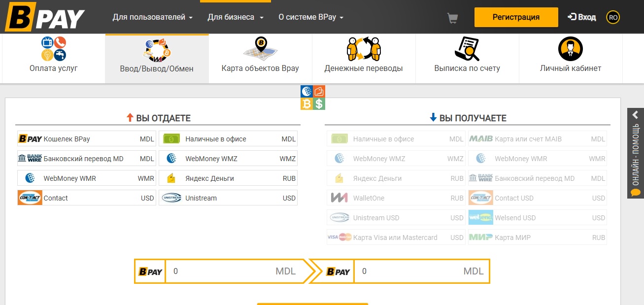The image size is (644, 305).
Task: Click the four-square currency exchange icon
Action: tap(313, 98)
